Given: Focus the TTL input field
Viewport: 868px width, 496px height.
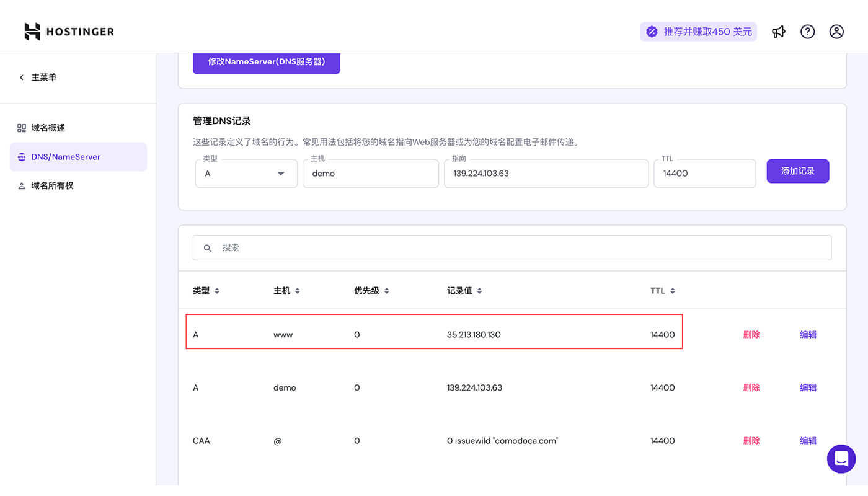Looking at the screenshot, I should click(705, 174).
